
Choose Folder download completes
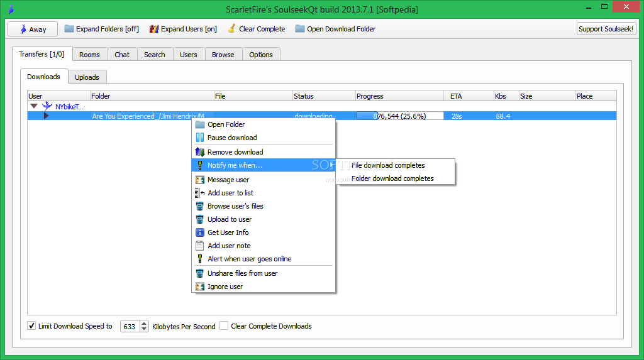click(x=396, y=178)
